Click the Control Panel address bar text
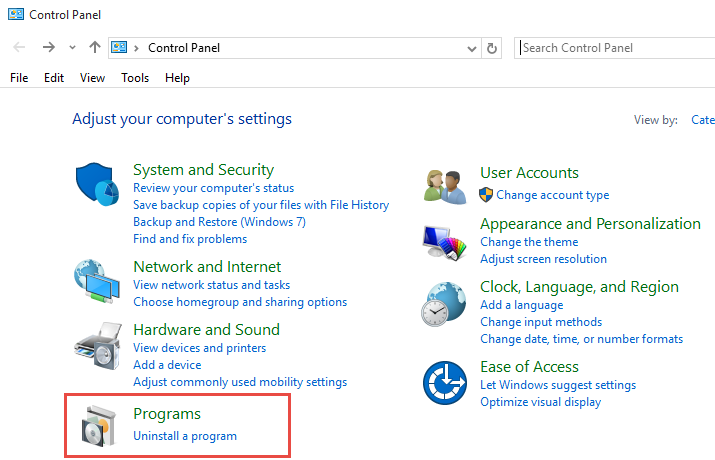This screenshot has height=460, width=715. [x=184, y=48]
